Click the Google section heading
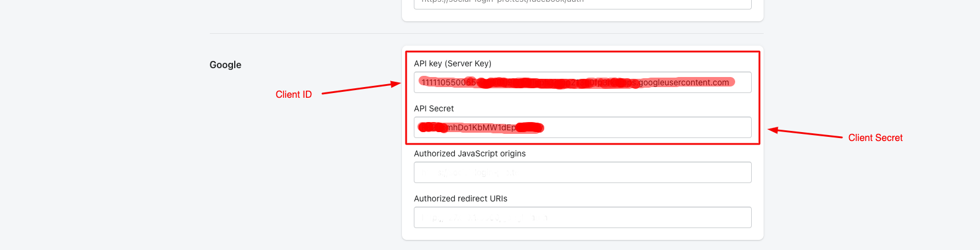The height and width of the screenshot is (250, 980). point(225,65)
